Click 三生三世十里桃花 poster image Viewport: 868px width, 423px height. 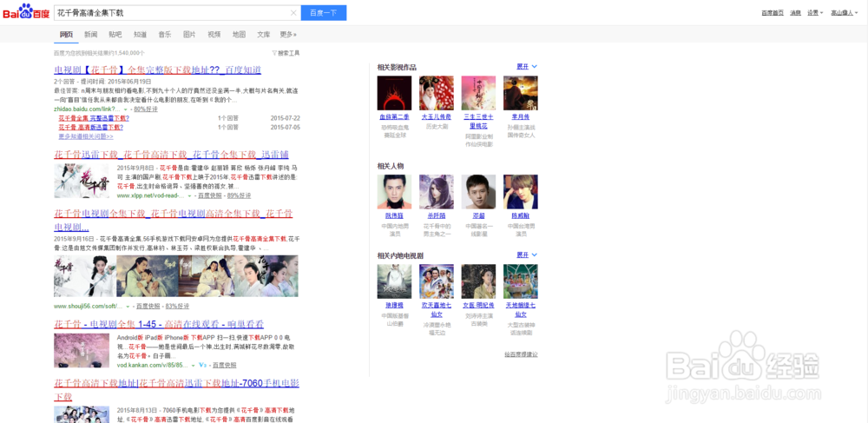[478, 93]
